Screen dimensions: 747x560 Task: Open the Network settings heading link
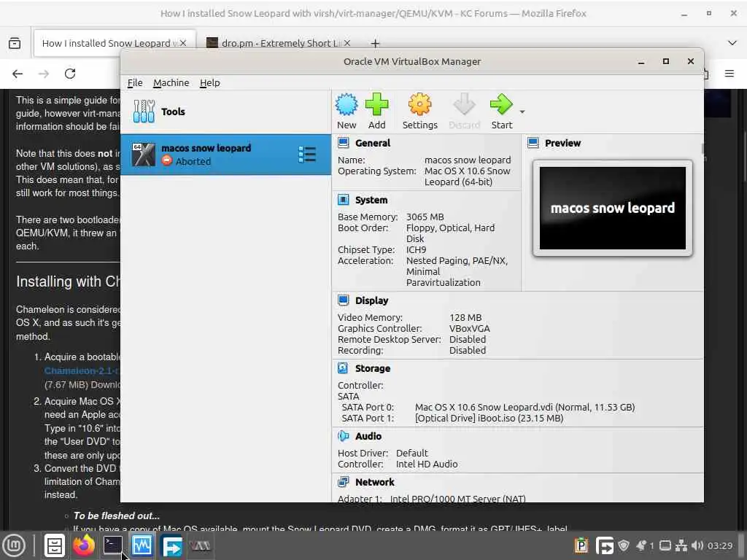(374, 482)
